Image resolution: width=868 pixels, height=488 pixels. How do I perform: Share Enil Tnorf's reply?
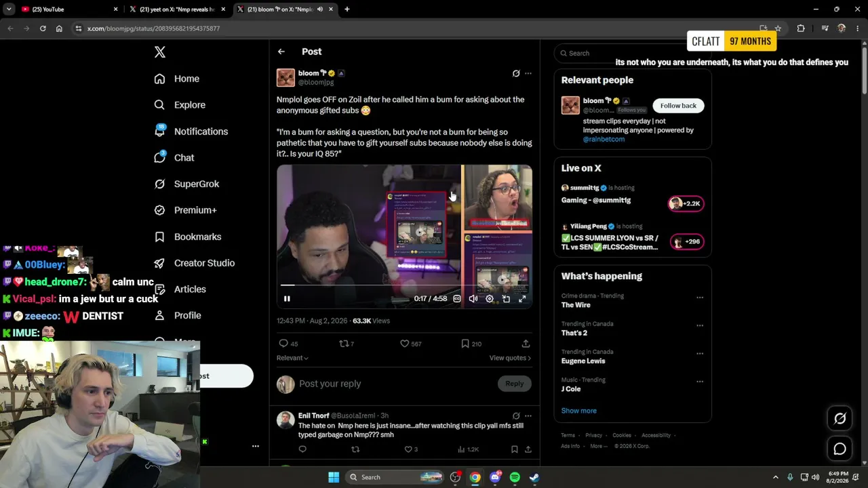(x=528, y=449)
